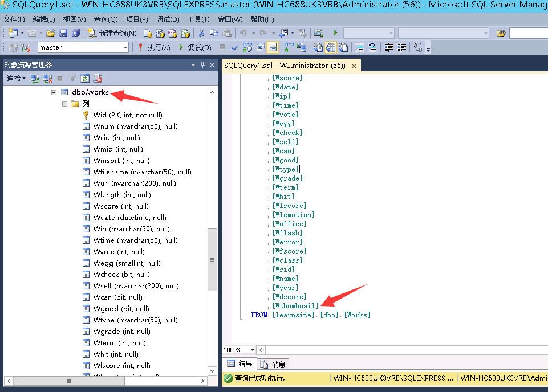548x392 pixels.
Task: Select Results to Grid mode
Action: (330, 47)
